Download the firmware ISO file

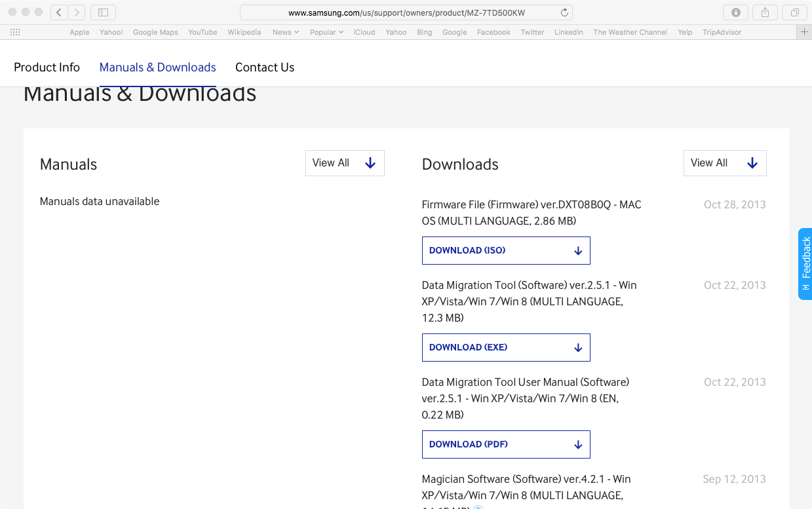506,251
